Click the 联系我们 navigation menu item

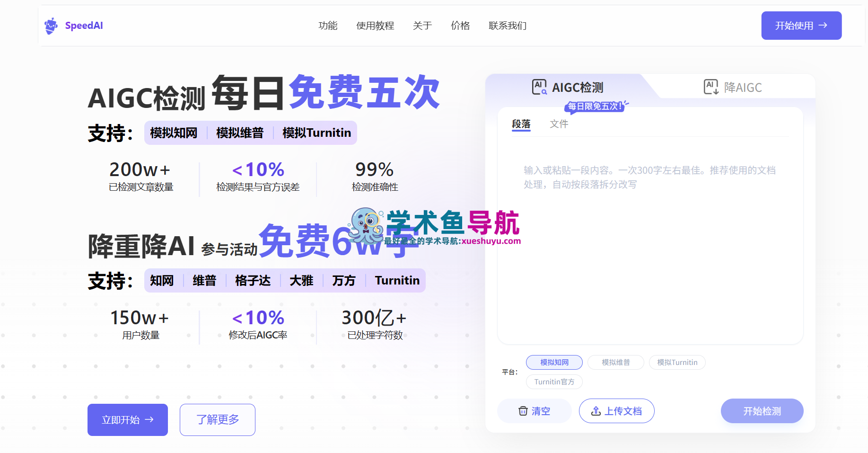507,26
